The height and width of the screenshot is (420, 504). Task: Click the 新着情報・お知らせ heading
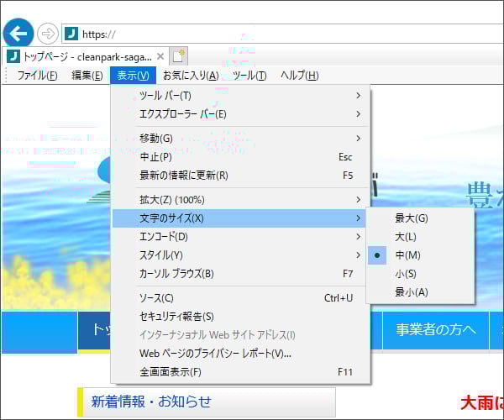point(151,402)
